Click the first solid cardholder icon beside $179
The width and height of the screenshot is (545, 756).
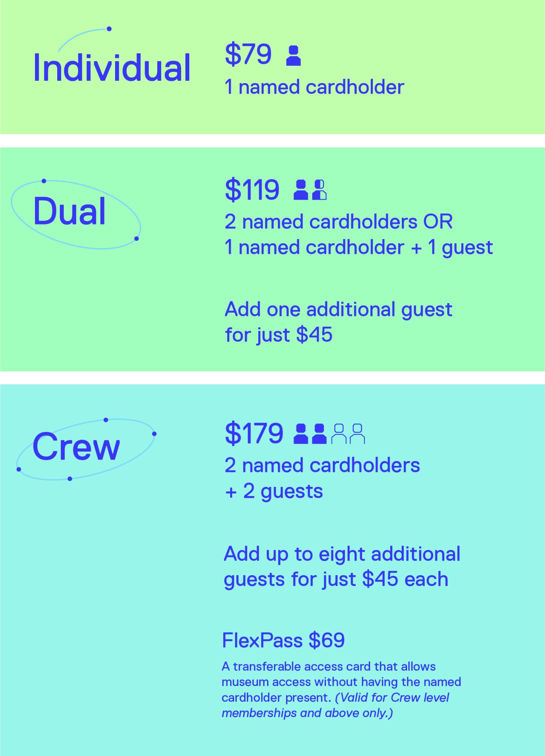pos(301,433)
